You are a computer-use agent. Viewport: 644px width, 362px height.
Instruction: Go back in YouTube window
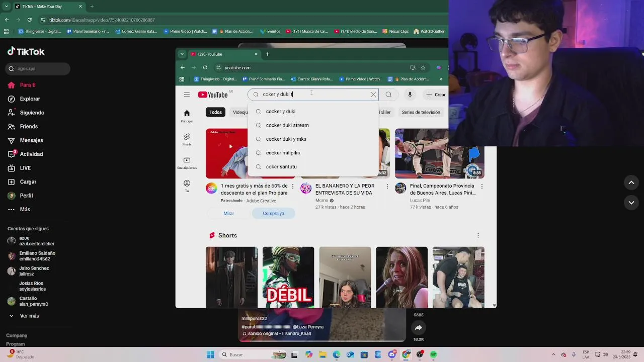coord(183,67)
